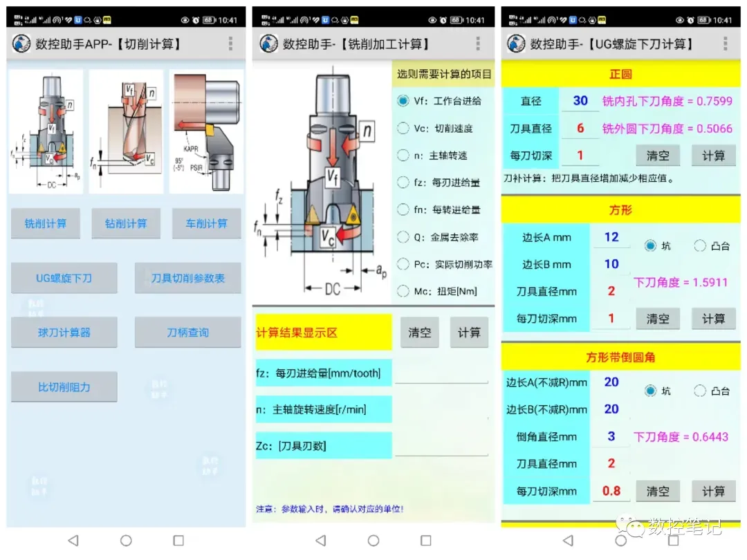Focus the fz 每刃进给量 input field
This screenshot has height=560, width=747.
[441, 373]
